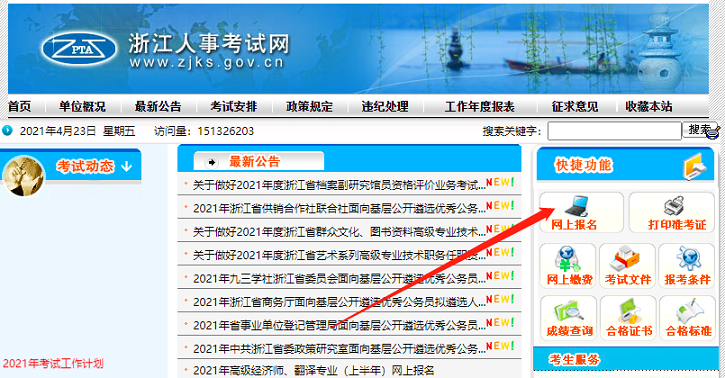Open 网上报名 online registration laptop icon

(x=577, y=206)
